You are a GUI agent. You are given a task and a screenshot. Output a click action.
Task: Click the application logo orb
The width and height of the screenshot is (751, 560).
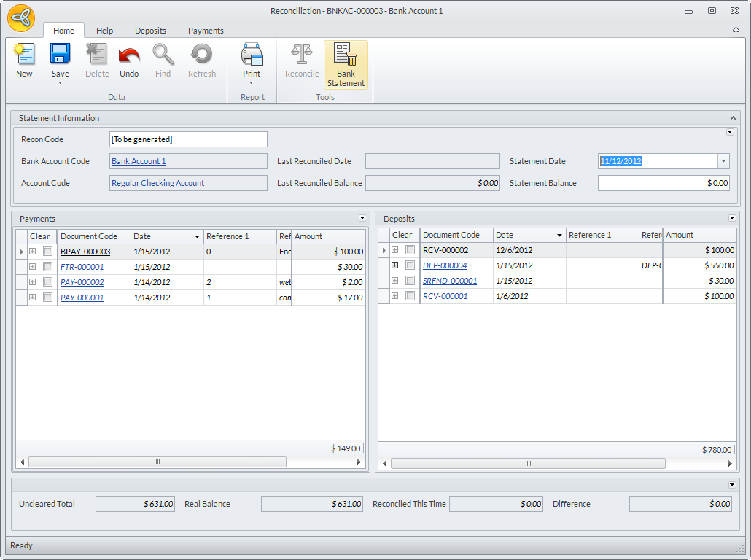pos(21,19)
